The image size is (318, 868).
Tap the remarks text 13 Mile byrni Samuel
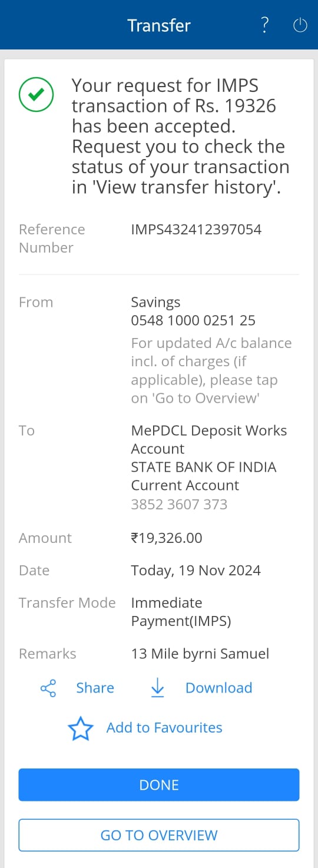click(200, 654)
